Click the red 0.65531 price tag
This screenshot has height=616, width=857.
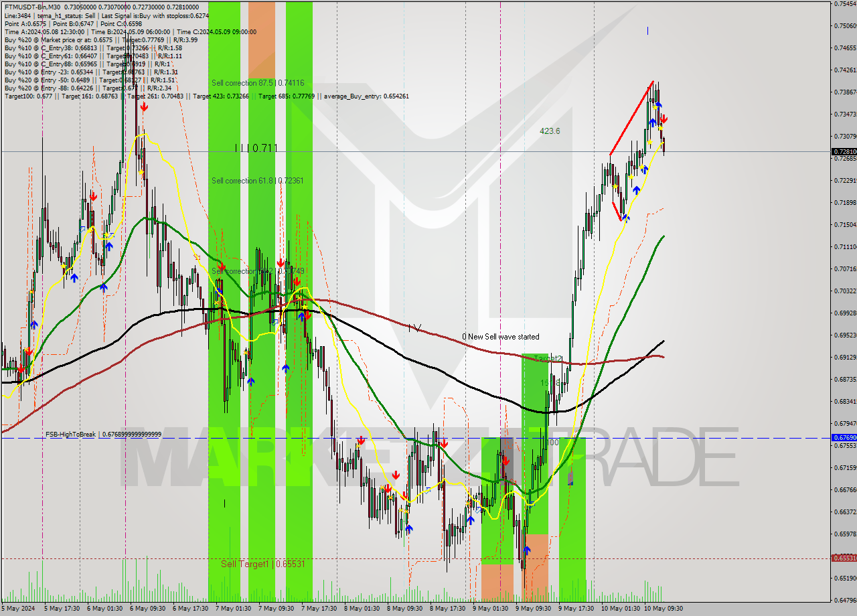[x=844, y=558]
